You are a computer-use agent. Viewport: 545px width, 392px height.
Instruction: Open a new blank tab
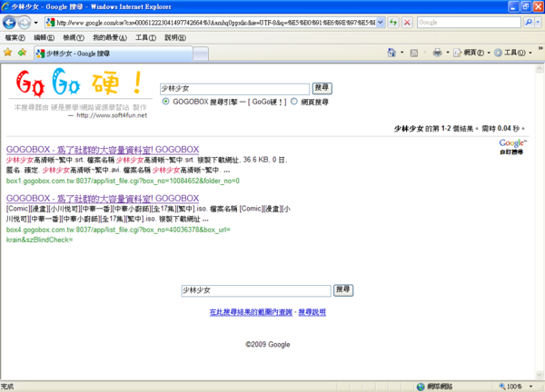pyautogui.click(x=201, y=54)
